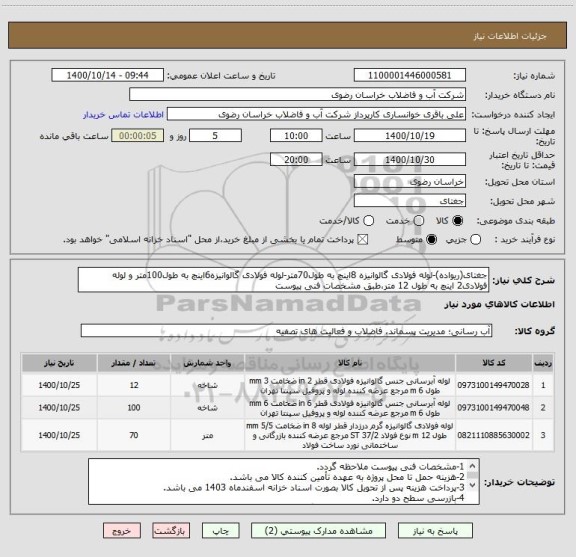This screenshot has height=557, width=576.
Task: Click product code 0821110885630002
Action: (x=493, y=435)
